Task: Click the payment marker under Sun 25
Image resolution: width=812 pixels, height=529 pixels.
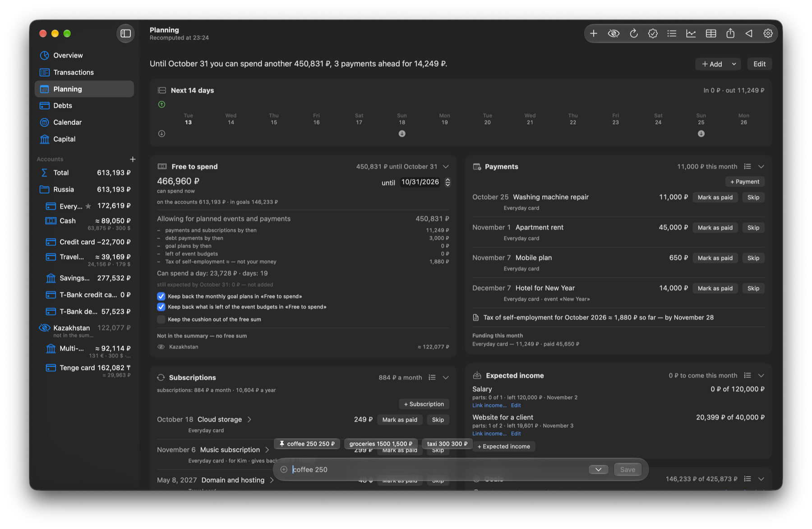Action: (701, 133)
